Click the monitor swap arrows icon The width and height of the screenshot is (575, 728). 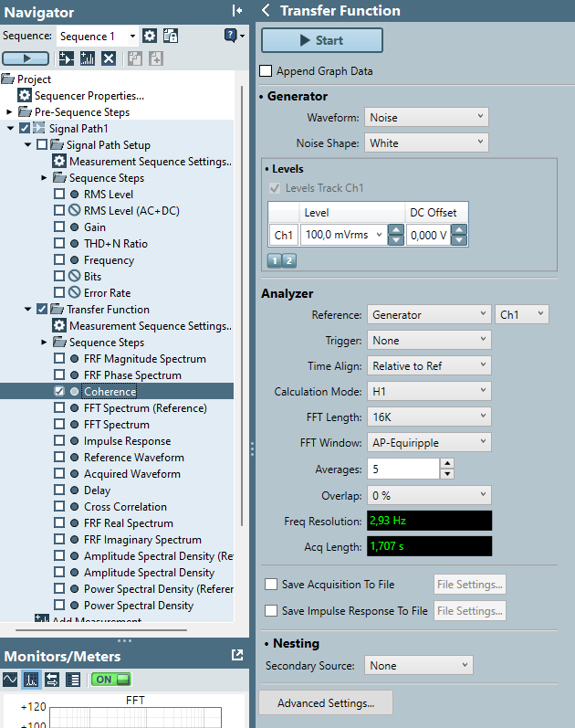(x=52, y=680)
